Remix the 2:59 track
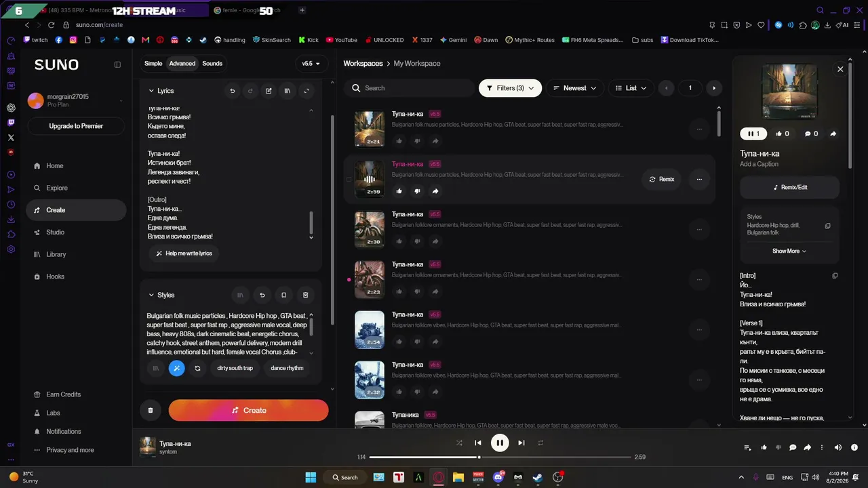Viewport: 868px width, 488px height. [x=662, y=180]
